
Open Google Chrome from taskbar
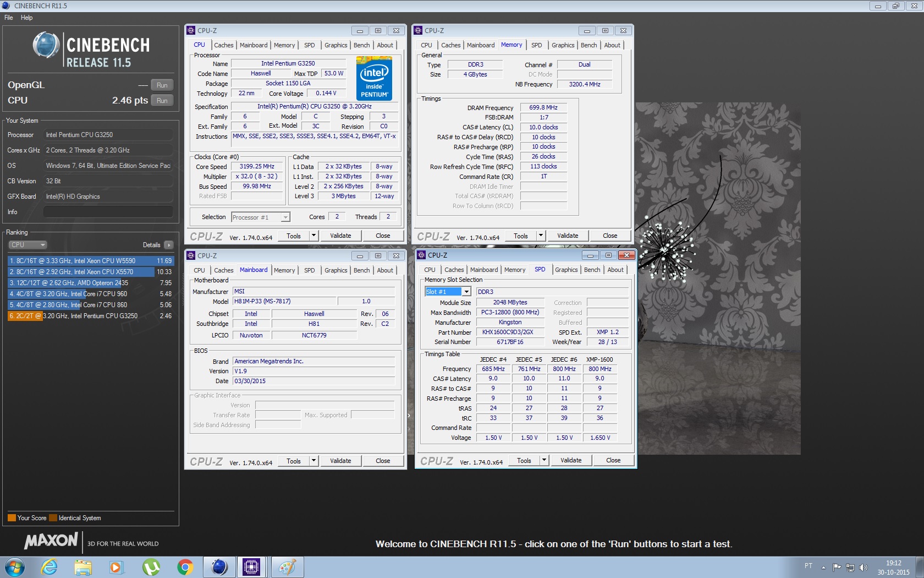pyautogui.click(x=185, y=567)
